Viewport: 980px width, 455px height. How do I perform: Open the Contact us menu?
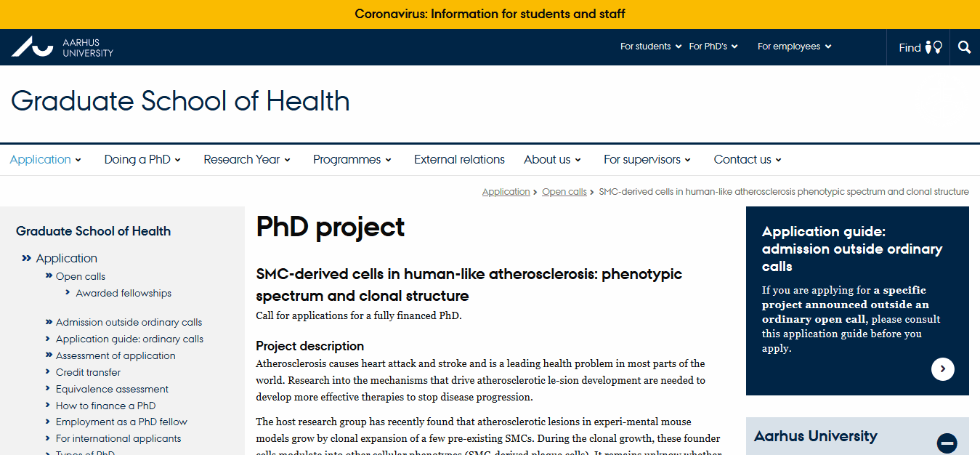[x=748, y=160]
